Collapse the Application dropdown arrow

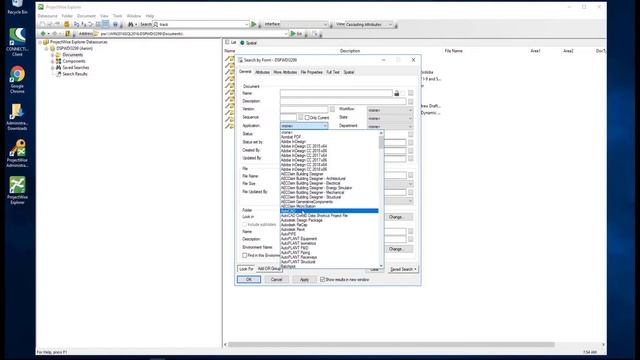click(325, 126)
